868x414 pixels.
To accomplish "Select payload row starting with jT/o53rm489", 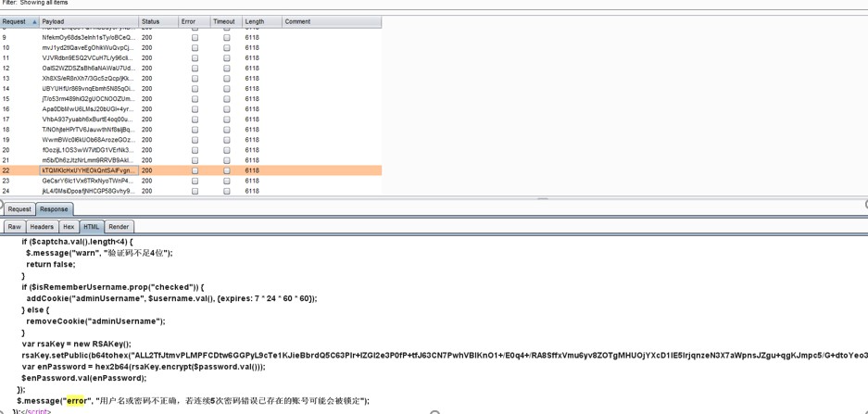I will tap(89, 99).
